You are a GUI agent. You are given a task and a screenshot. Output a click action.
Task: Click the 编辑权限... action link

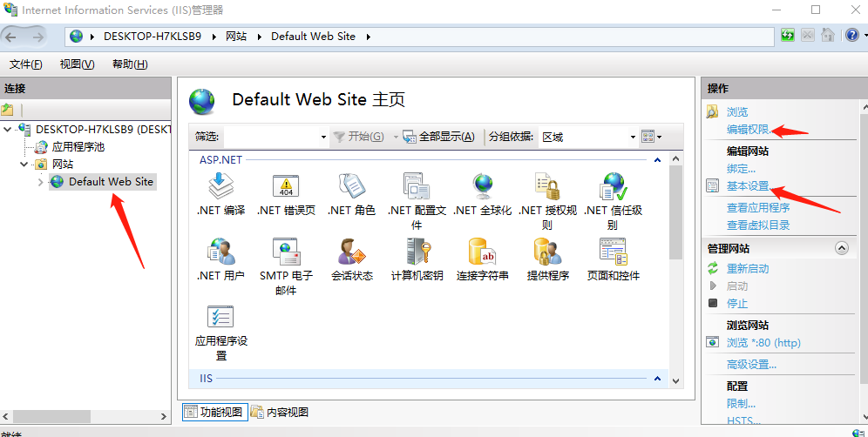(x=749, y=130)
